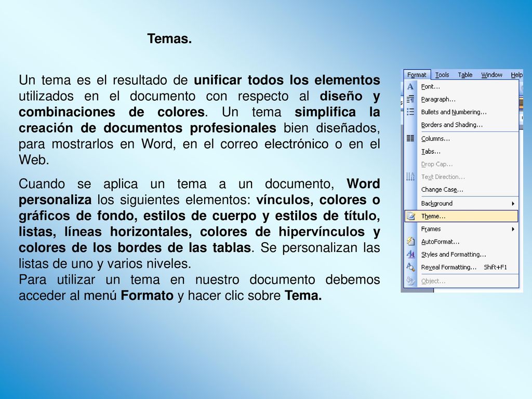The image size is (532, 399).
Task: Click the Reveal Formatting magnifier icon
Action: (x=410, y=268)
